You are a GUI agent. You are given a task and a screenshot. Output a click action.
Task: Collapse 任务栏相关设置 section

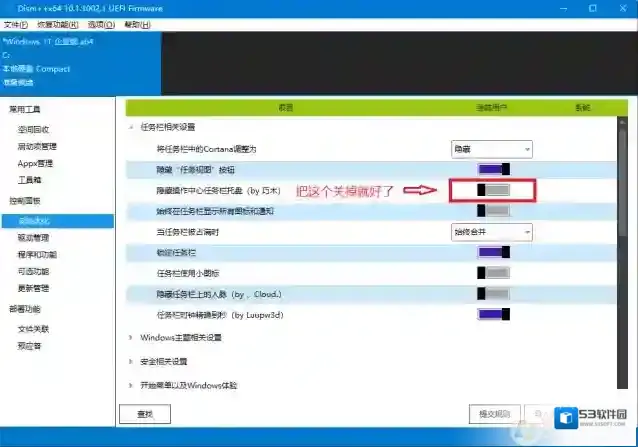pyautogui.click(x=131, y=127)
